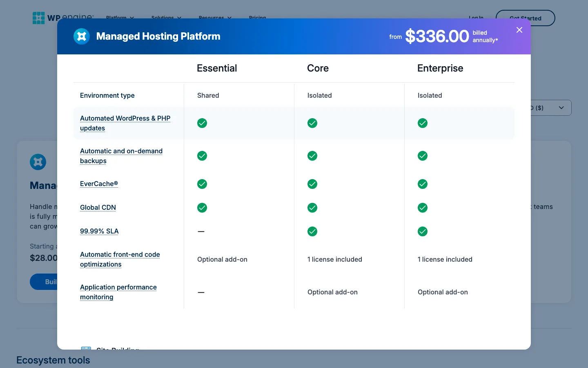Image resolution: width=588 pixels, height=368 pixels.
Task: Click Core checkmark for Global CDN
Action: (312, 208)
